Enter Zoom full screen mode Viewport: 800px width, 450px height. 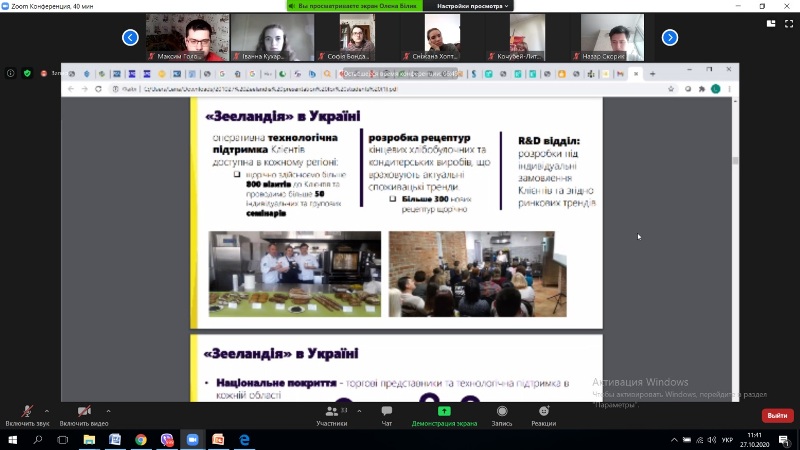(x=789, y=23)
